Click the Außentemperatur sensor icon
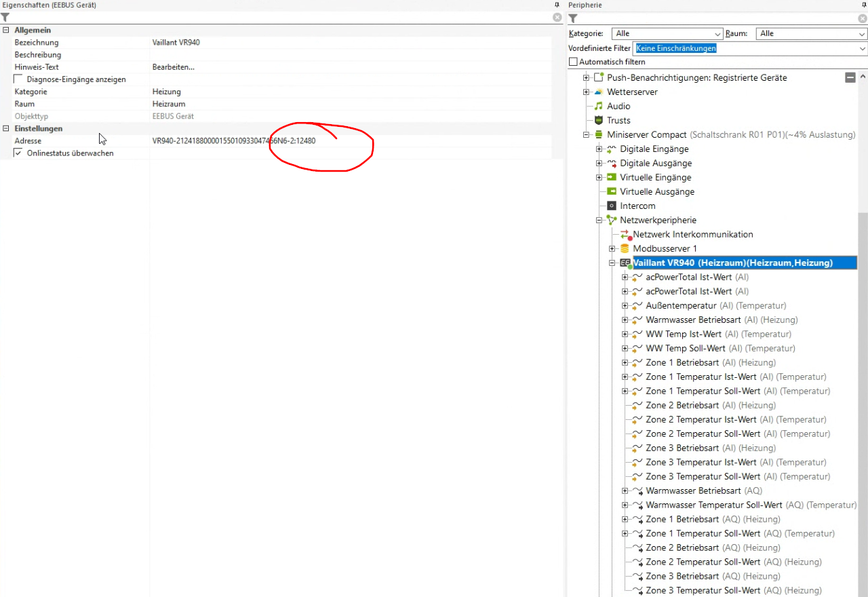 [637, 306]
